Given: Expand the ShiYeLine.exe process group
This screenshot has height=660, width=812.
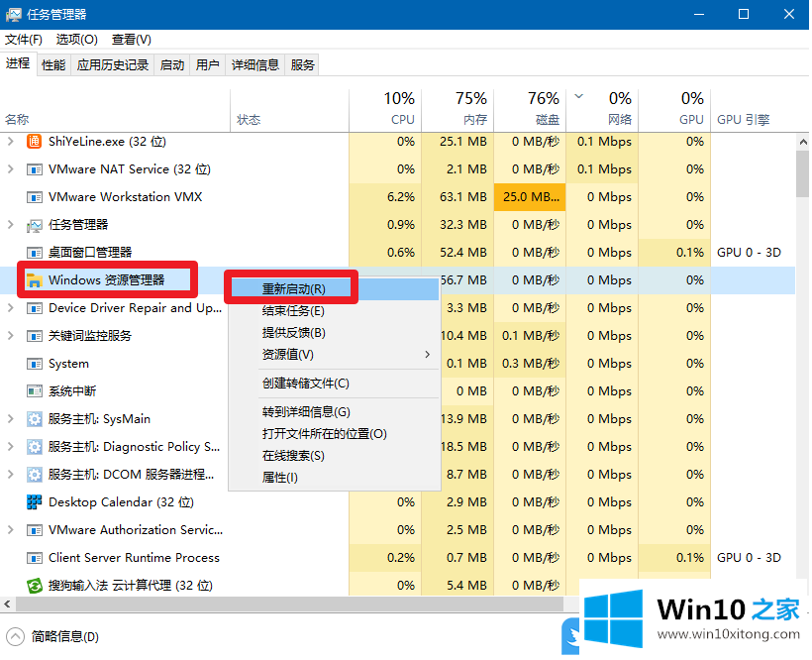Looking at the screenshot, I should [x=10, y=142].
